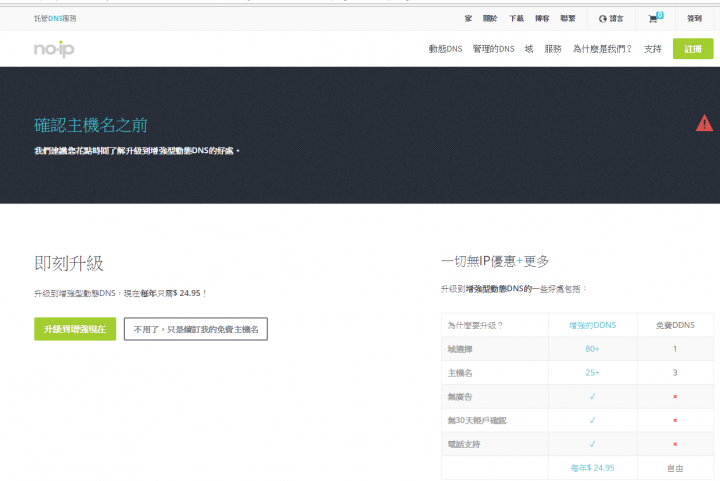Open the 服務 services menu
The width and height of the screenshot is (720, 481).
tap(553, 49)
